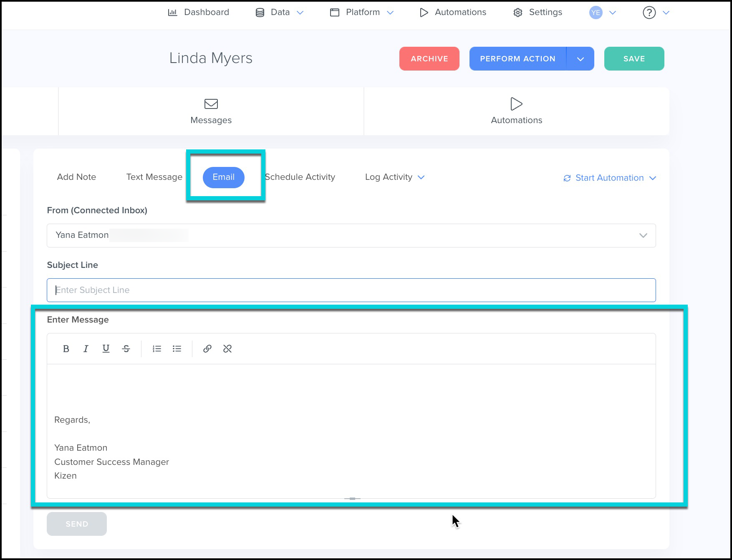732x560 pixels.
Task: Remove link using unlink icon
Action: [x=227, y=349]
